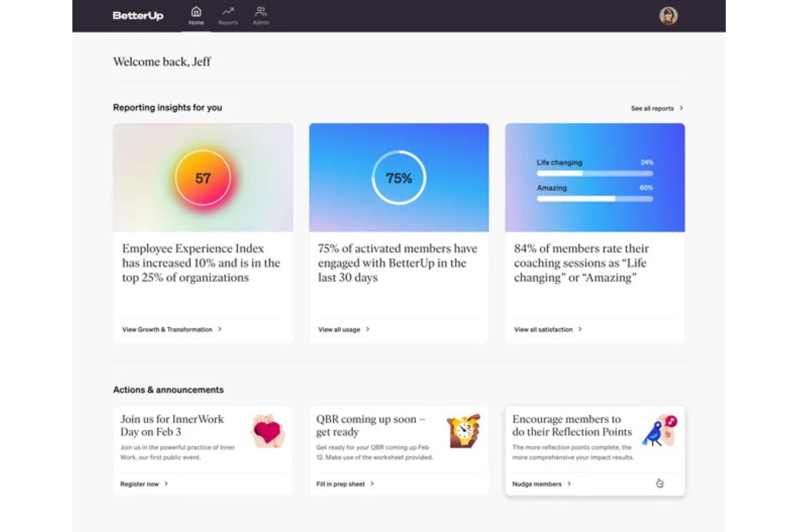Open View all usage link
Screen dimensions: 798x532
click(339, 329)
